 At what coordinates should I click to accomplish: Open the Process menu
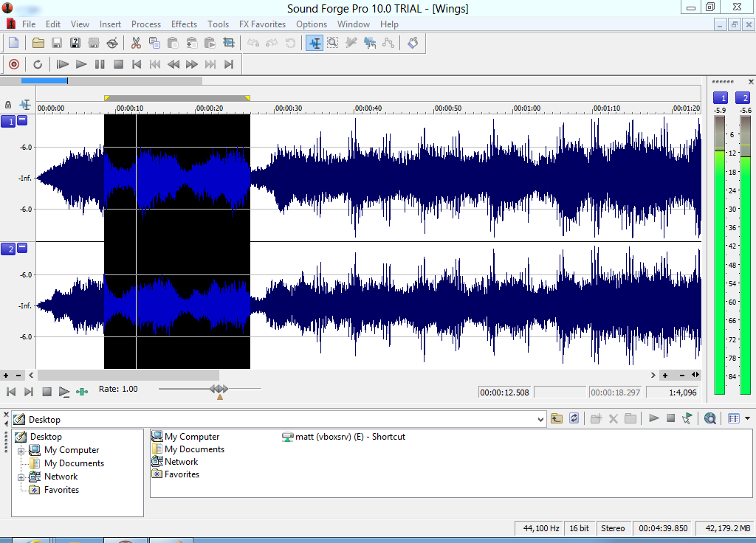click(x=146, y=24)
